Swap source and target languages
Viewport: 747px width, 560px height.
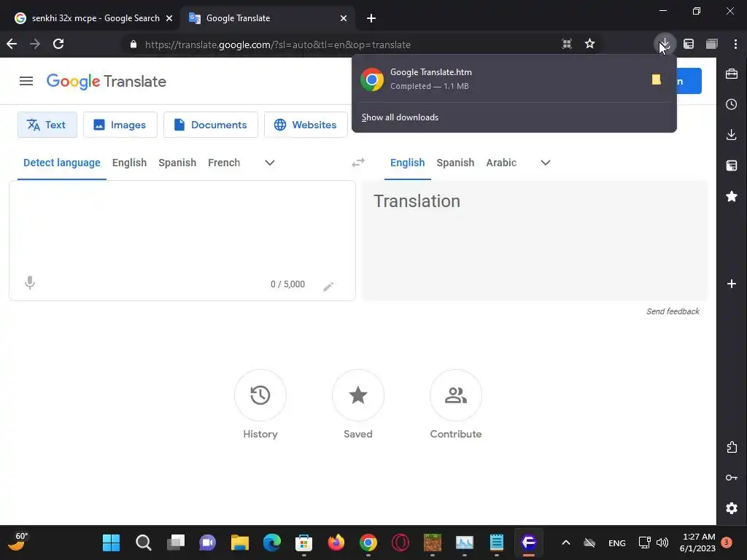coord(358,163)
